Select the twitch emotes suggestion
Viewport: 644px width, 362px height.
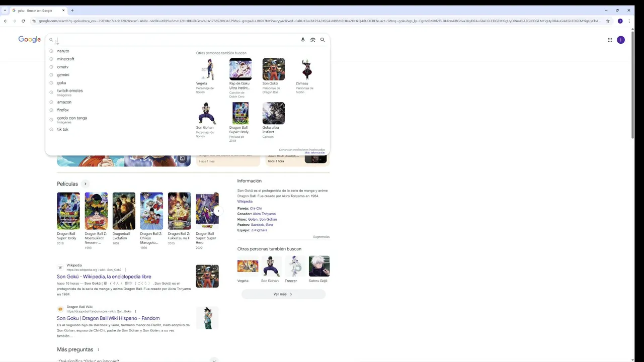point(69,92)
